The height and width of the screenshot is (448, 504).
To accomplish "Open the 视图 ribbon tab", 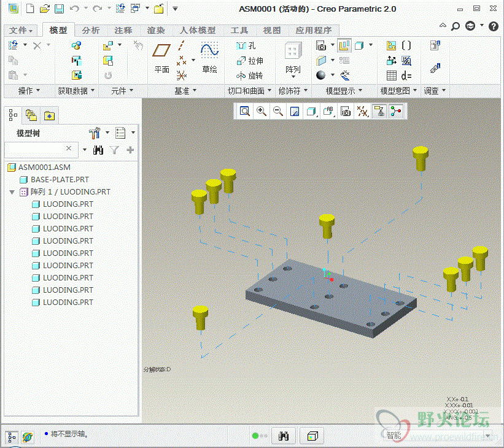I will tap(272, 30).
